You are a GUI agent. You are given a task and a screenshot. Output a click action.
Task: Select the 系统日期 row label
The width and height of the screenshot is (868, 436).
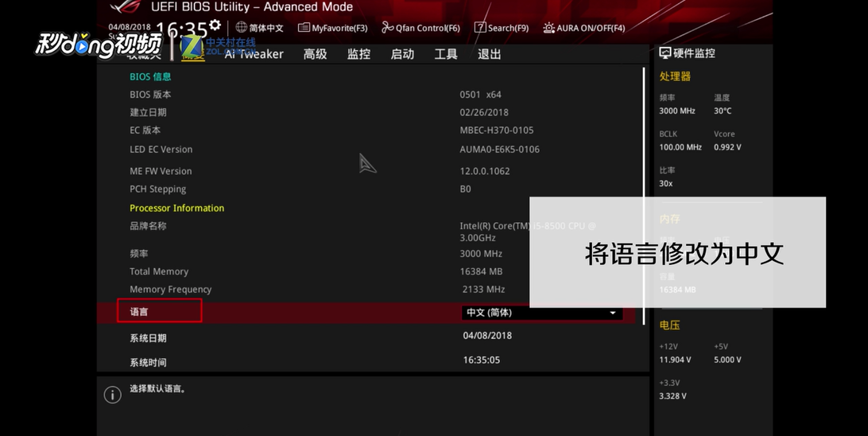point(148,338)
